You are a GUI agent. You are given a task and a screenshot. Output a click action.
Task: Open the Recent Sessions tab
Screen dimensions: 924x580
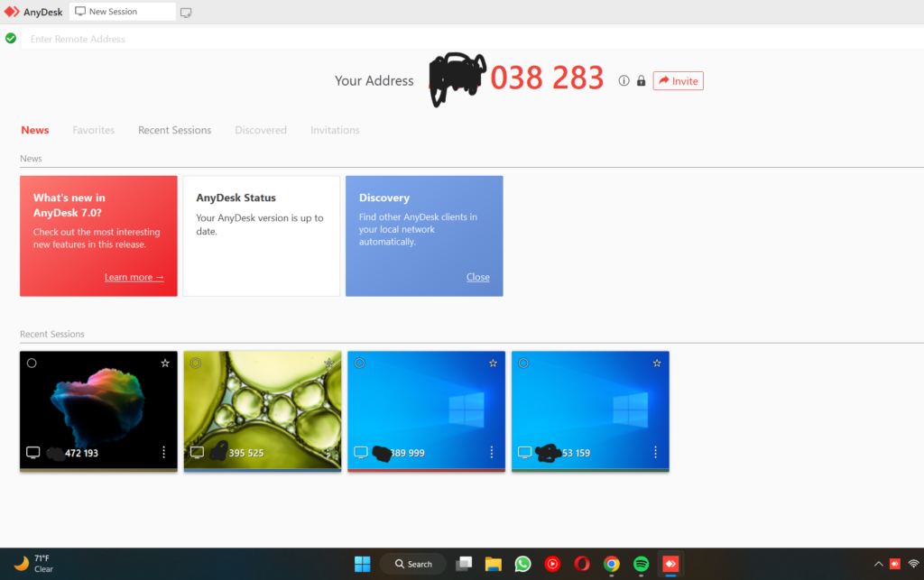point(174,130)
